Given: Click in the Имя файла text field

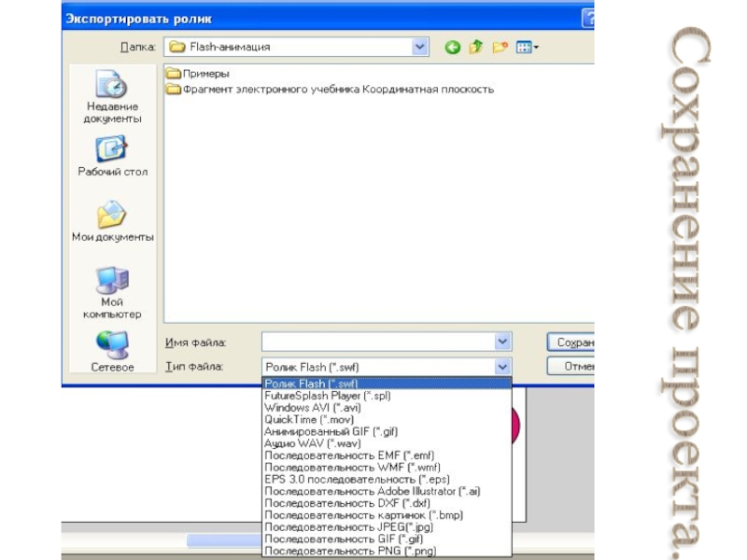Looking at the screenshot, I should (x=378, y=342).
